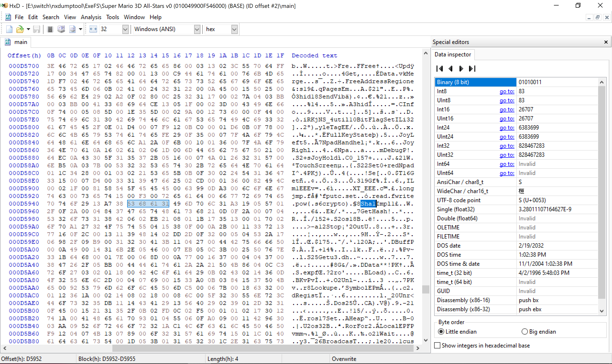Click the Open disk image toolbar icon
This screenshot has width=612, height=364.
pyautogui.click(x=72, y=29)
